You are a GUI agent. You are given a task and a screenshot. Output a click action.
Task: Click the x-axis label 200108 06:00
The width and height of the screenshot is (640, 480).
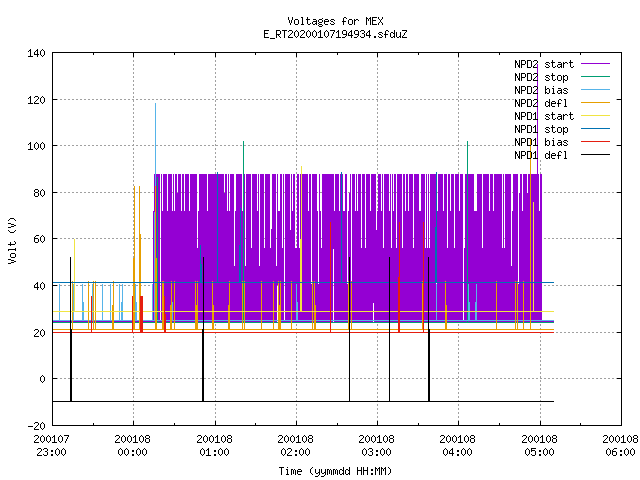[x=620, y=446]
